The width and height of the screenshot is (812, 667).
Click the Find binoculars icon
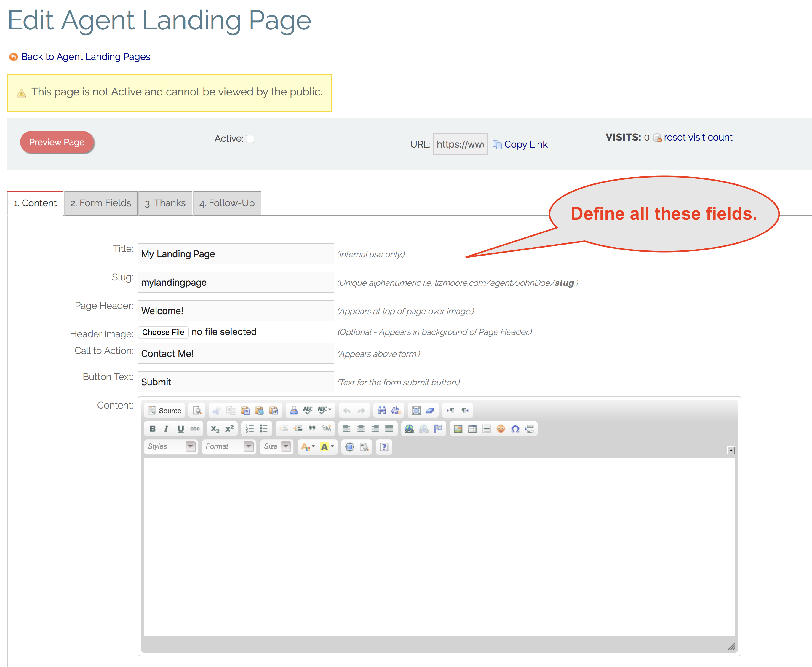click(x=382, y=410)
